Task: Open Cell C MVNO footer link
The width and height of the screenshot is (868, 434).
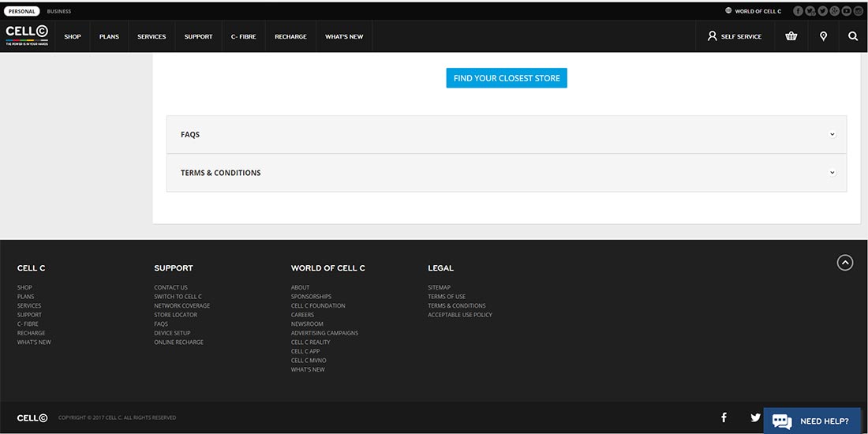Action: [309, 361]
